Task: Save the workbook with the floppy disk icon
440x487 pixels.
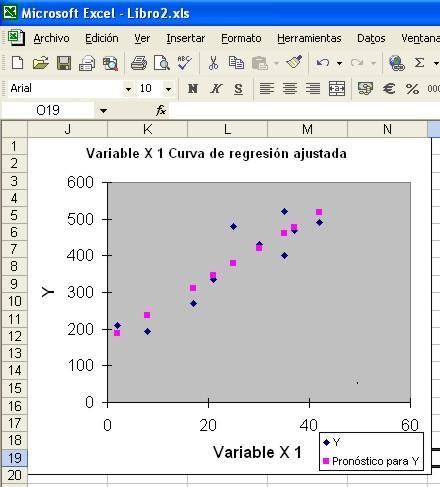Action: click(x=64, y=63)
